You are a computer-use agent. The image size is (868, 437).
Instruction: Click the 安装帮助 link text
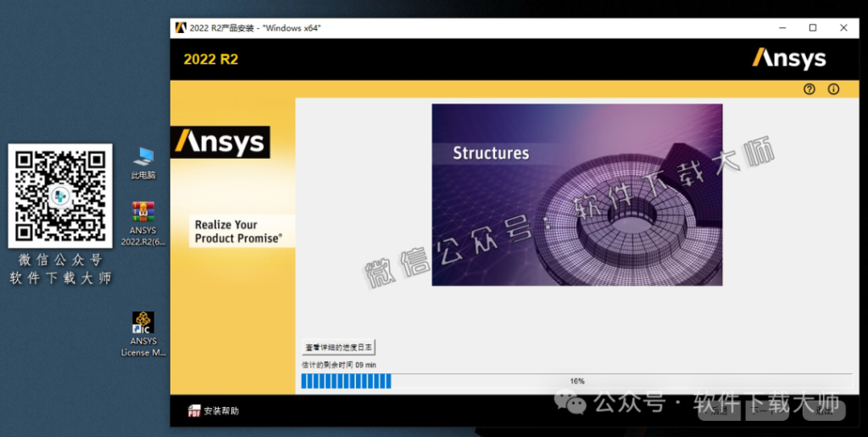pyautogui.click(x=221, y=411)
